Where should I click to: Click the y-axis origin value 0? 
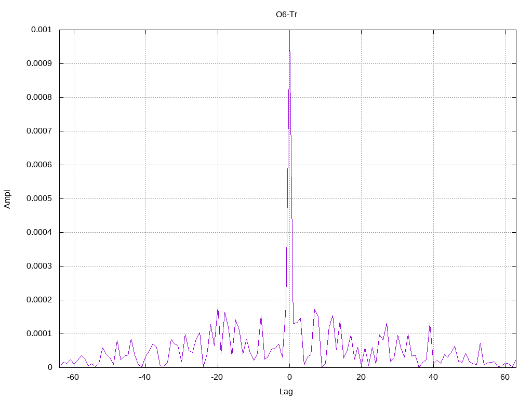pyautogui.click(x=50, y=367)
